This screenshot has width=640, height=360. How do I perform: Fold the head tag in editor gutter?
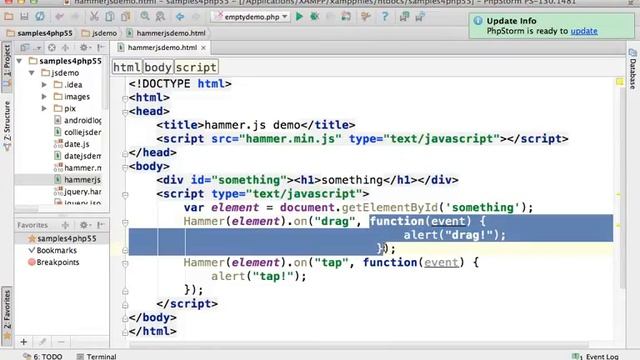[125, 112]
